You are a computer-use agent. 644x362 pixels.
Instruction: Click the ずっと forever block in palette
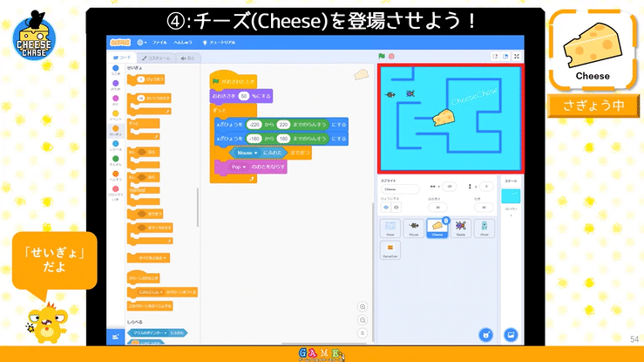(143, 129)
